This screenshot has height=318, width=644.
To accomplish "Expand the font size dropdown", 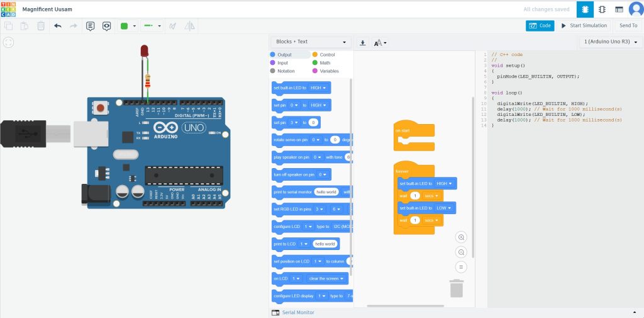I will click(x=380, y=43).
